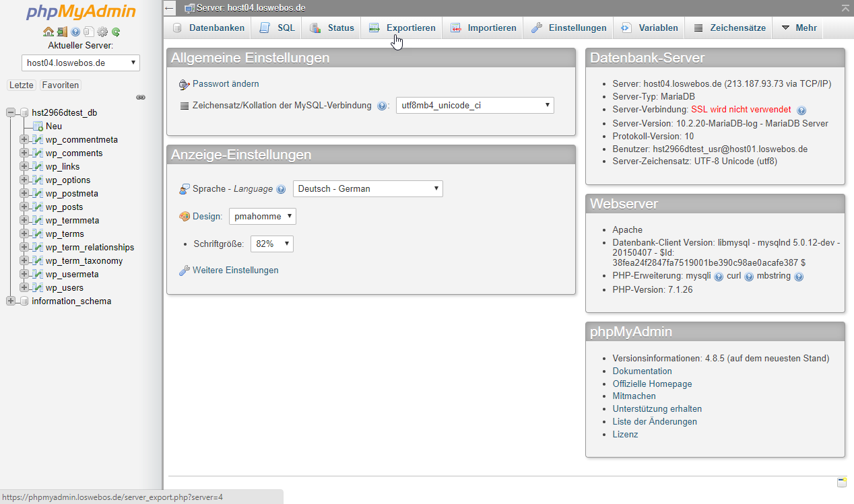Open the yellow console icon at bottom right
Image resolution: width=854 pixels, height=504 pixels.
coord(842,482)
